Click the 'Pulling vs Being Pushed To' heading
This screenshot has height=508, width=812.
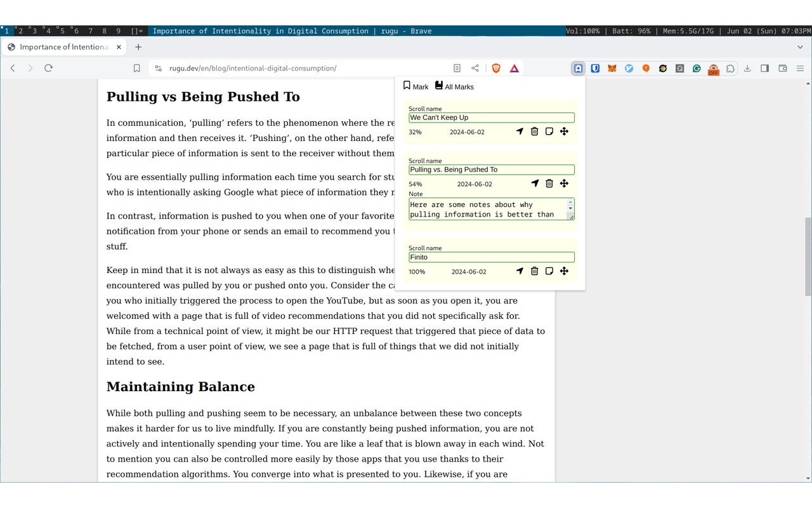tap(203, 97)
